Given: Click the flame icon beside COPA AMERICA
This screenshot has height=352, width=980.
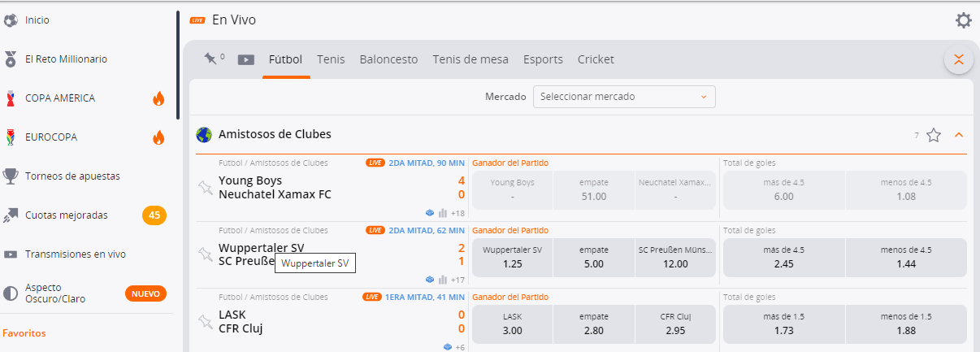Looking at the screenshot, I should pos(158,98).
